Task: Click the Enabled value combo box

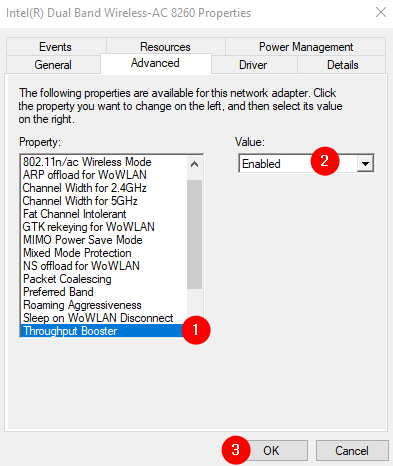Action: point(306,163)
